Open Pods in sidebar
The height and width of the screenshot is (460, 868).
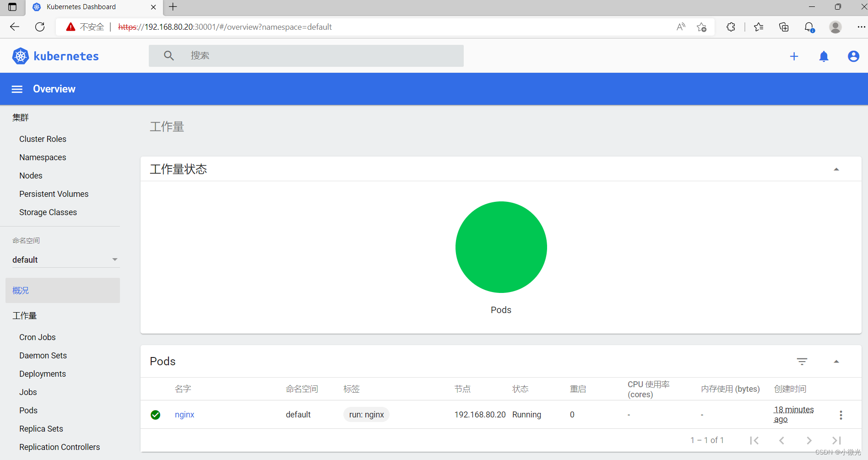(28, 410)
